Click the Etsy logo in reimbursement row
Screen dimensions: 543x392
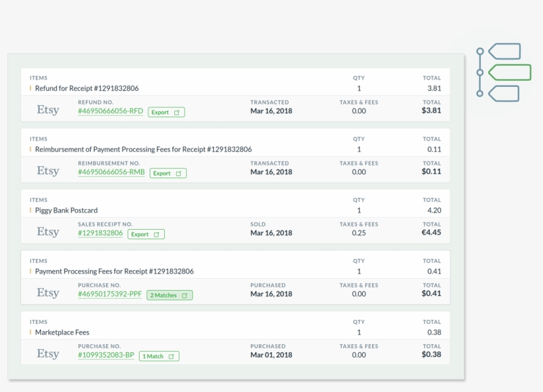click(48, 171)
